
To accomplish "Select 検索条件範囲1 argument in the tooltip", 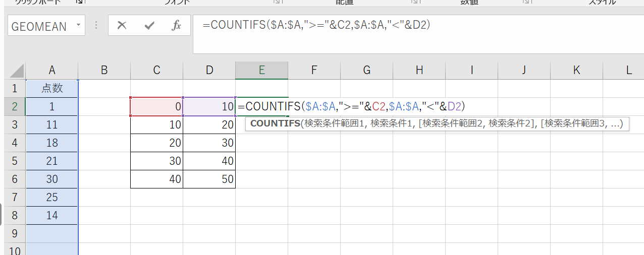I will click(335, 123).
